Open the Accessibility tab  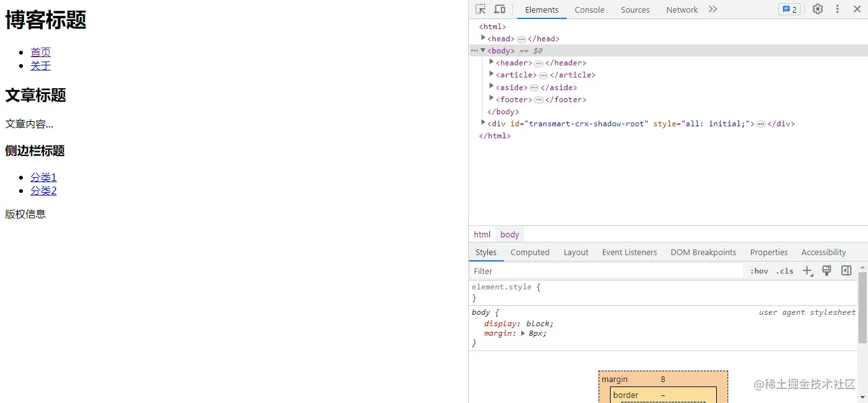[x=824, y=252]
